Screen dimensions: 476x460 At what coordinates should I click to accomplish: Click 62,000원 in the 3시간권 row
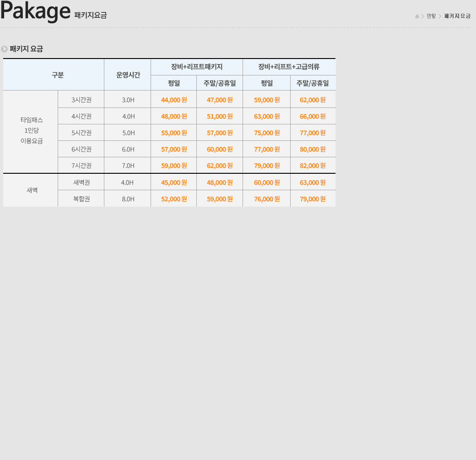(x=313, y=100)
